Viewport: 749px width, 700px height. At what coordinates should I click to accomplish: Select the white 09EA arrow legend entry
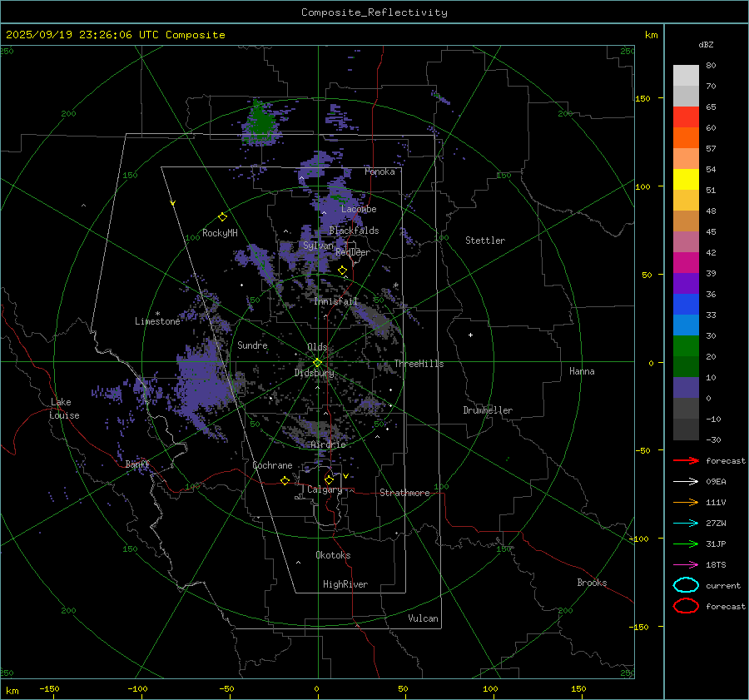click(686, 481)
